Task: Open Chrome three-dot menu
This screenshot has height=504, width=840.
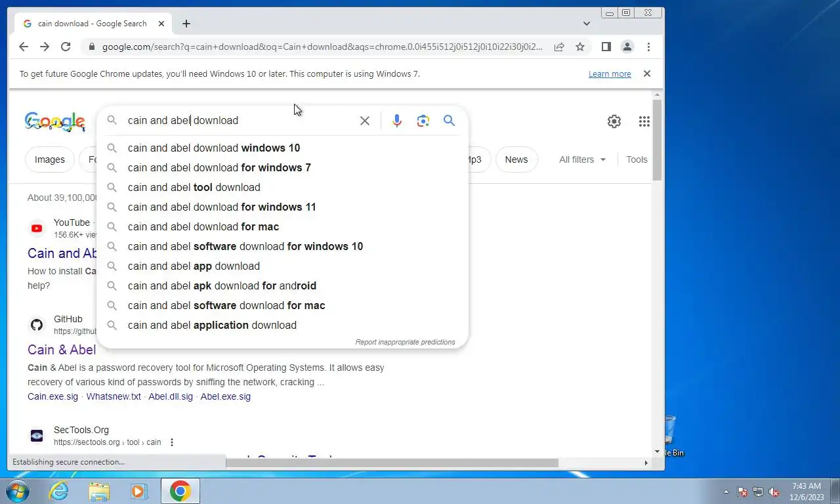Action: coord(648,47)
